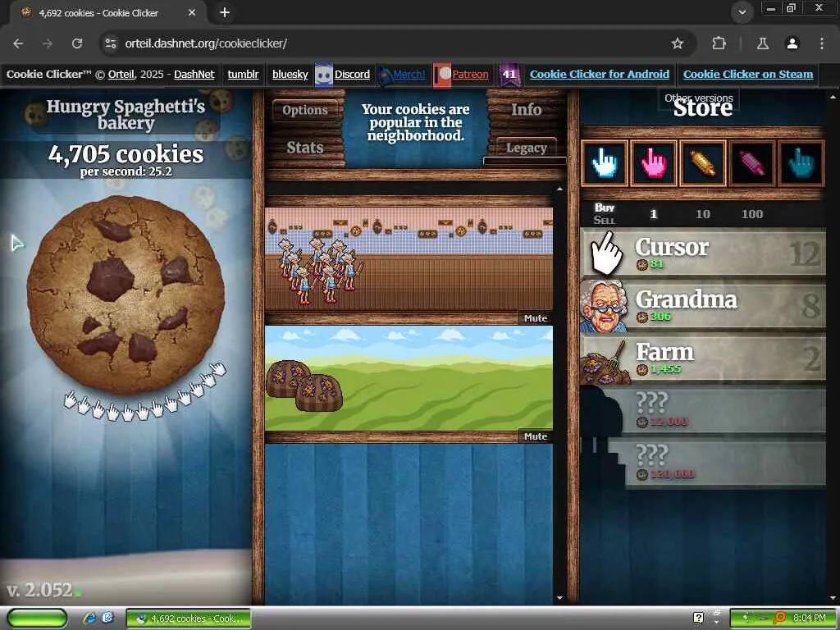
Task: Open the Other versions dropdown
Action: coord(699,98)
